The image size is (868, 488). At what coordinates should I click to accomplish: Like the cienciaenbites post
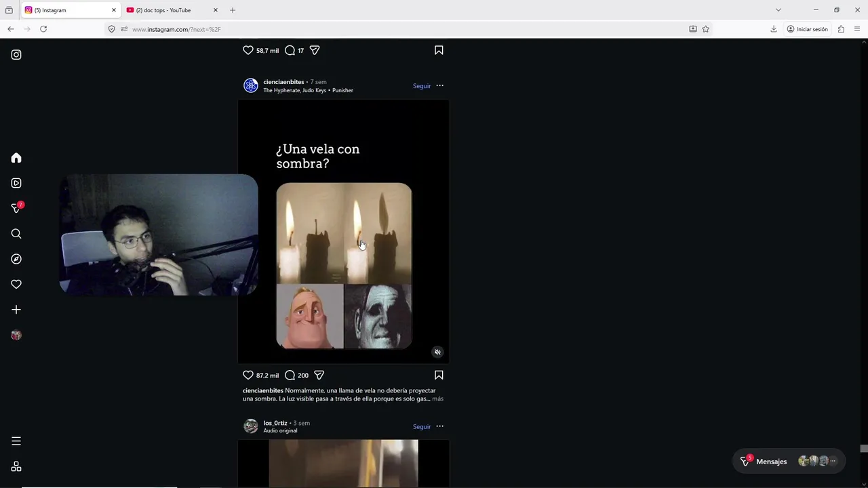(248, 375)
